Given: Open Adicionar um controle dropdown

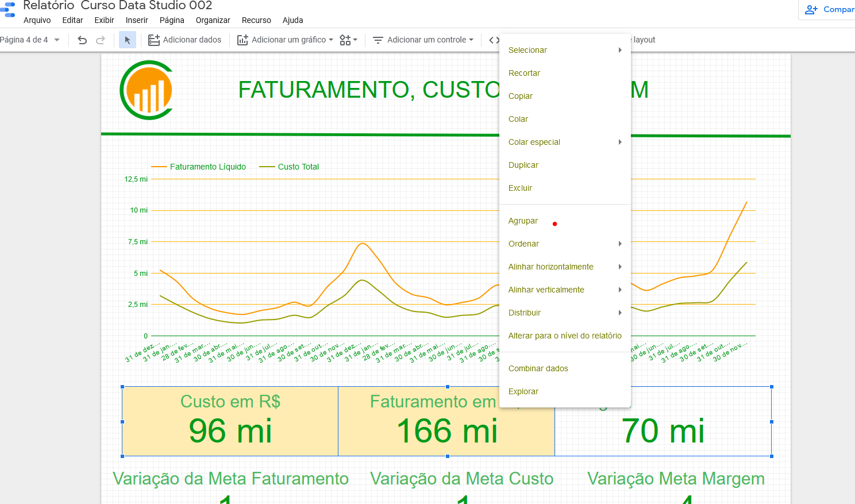Looking at the screenshot, I should [423, 40].
